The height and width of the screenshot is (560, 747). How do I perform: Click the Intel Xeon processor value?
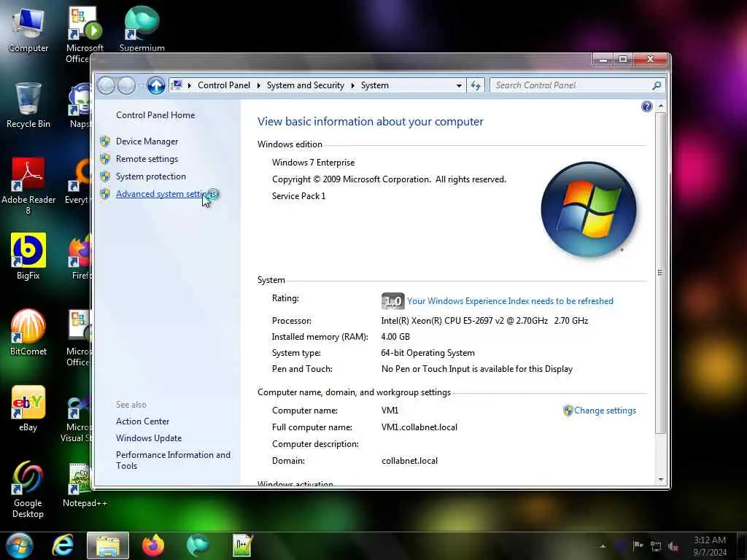[x=484, y=321]
